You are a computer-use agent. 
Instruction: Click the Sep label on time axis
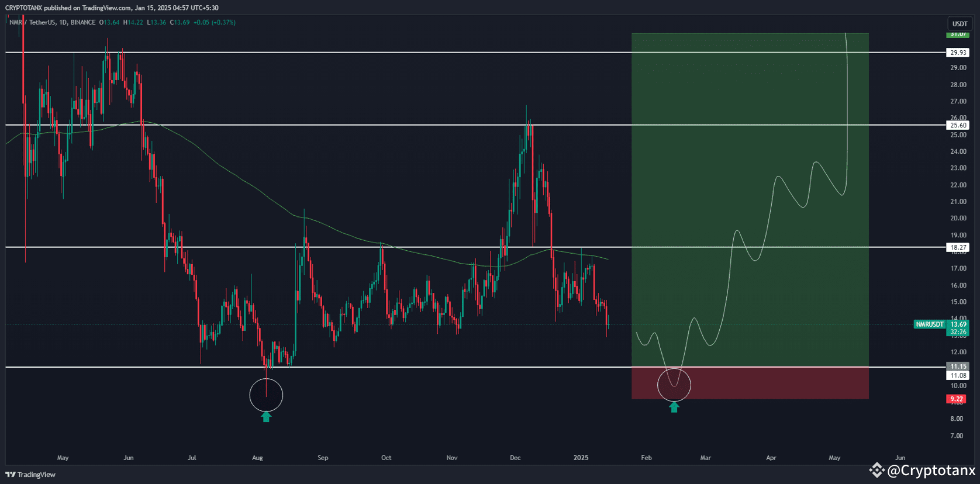(x=323, y=458)
